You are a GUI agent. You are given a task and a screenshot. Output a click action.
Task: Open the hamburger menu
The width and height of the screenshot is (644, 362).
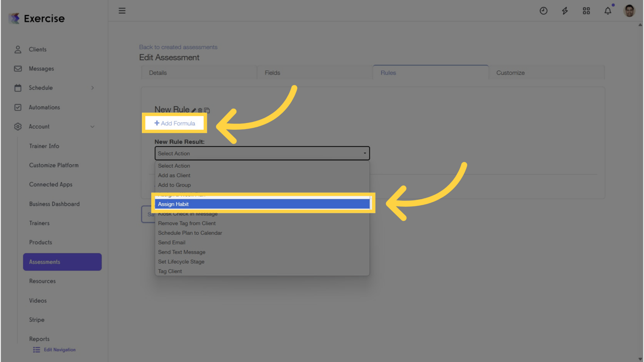(x=122, y=10)
